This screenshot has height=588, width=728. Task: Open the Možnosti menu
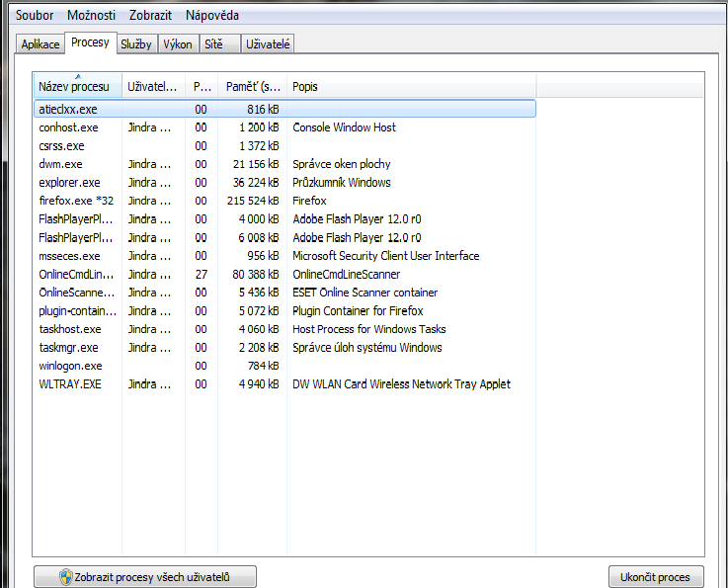pos(92,16)
